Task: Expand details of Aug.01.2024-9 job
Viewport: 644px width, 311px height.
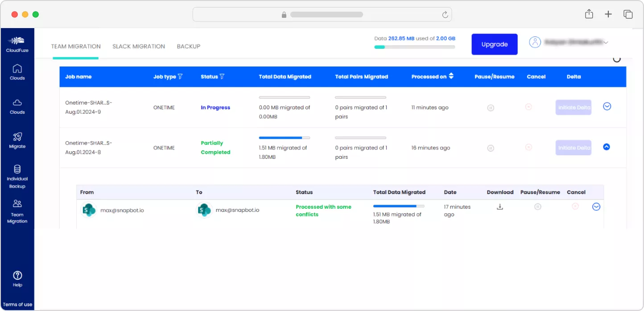Action: [x=607, y=106]
